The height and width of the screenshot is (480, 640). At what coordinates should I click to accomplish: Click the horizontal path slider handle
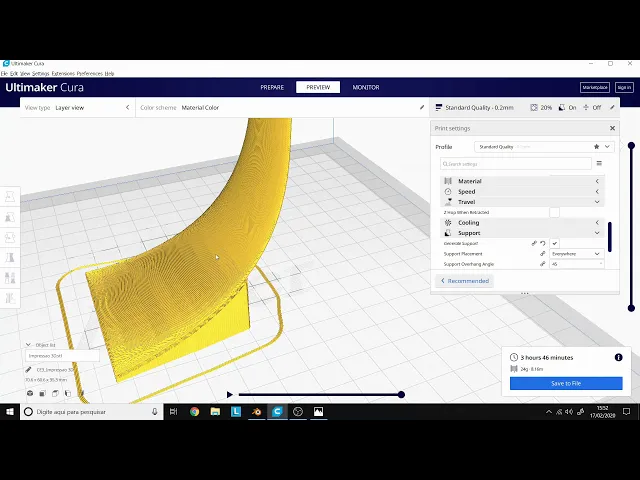(401, 395)
